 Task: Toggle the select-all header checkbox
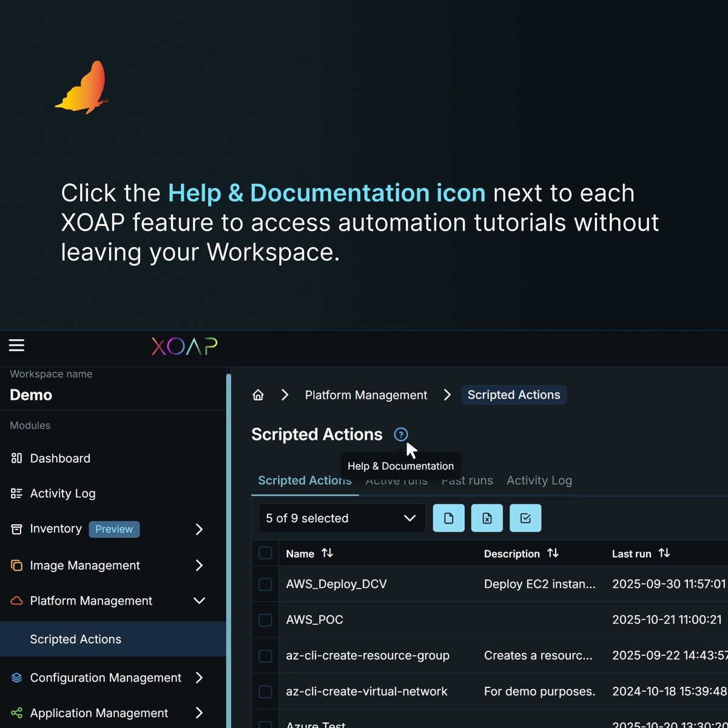point(265,553)
